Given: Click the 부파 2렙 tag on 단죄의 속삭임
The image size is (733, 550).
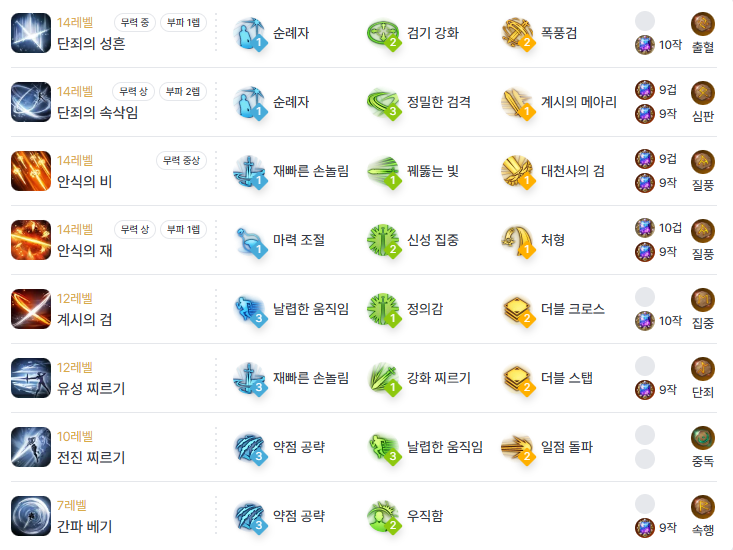Looking at the screenshot, I should pos(183,92).
